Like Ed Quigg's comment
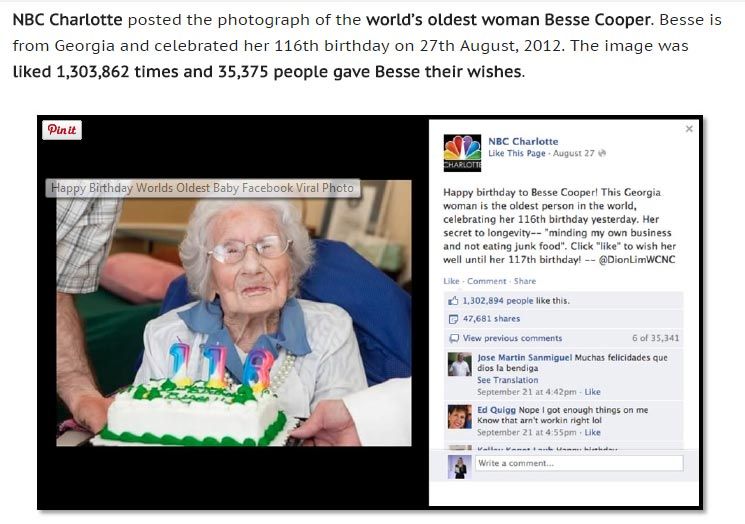 (x=592, y=432)
